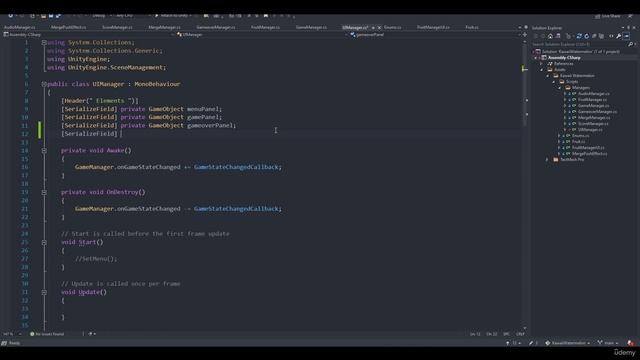Viewport: 640px width, 360px height.
Task: Switch to the FruitManagerUI.cs tab
Action: (x=433, y=27)
